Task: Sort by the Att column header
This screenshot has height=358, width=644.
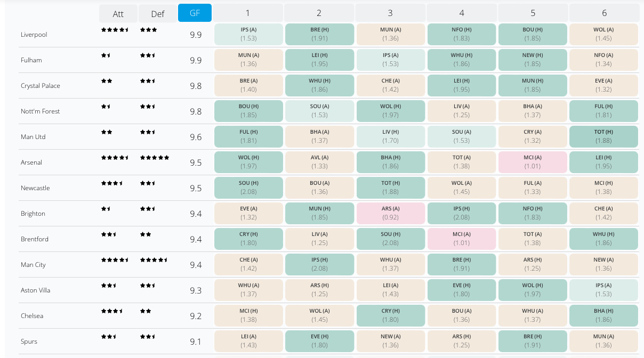Action: (118, 13)
